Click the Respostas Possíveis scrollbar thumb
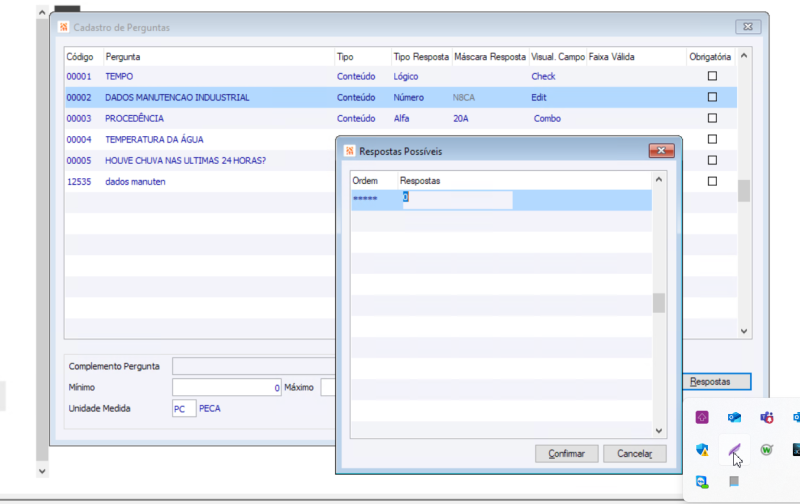 [x=659, y=303]
